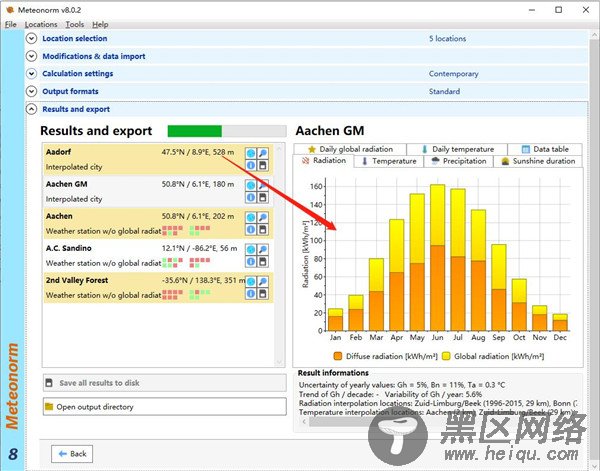Save A.C. Sandino results with disk icon
The width and height of the screenshot is (600, 471).
click(x=262, y=262)
